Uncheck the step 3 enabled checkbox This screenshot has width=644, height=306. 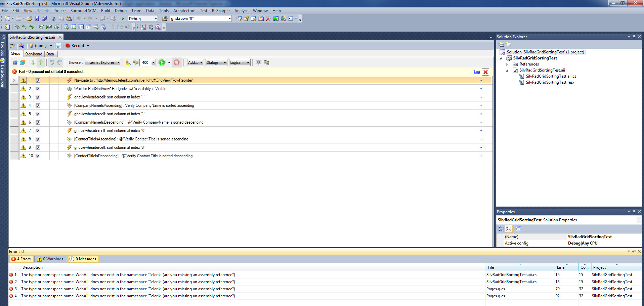click(x=38, y=97)
